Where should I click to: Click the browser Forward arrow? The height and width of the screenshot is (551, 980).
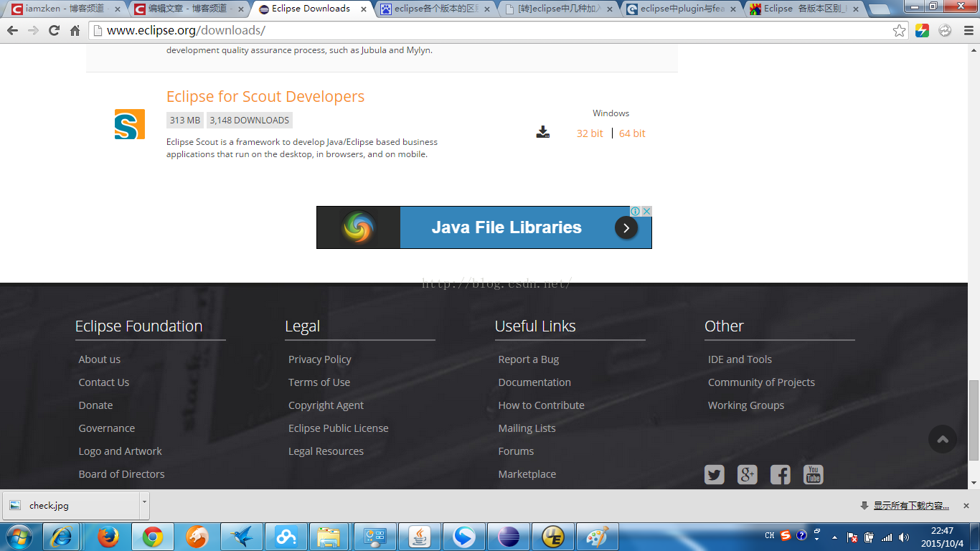tap(33, 31)
